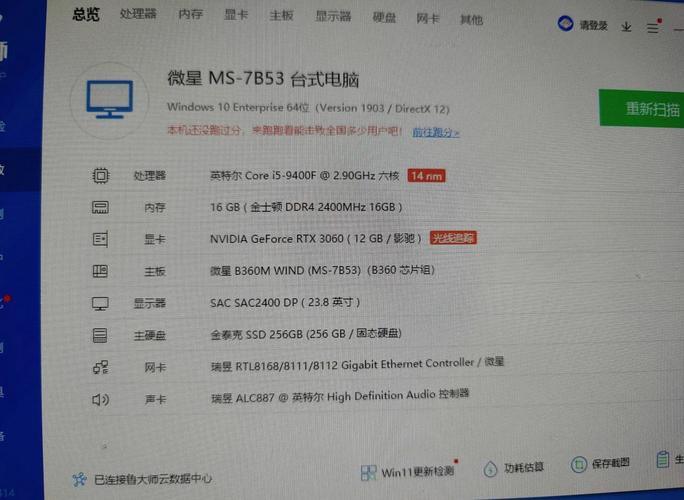Screen dimensions: 684x500
Task: Click the download arrow icon in the title bar
Action: click(626, 27)
